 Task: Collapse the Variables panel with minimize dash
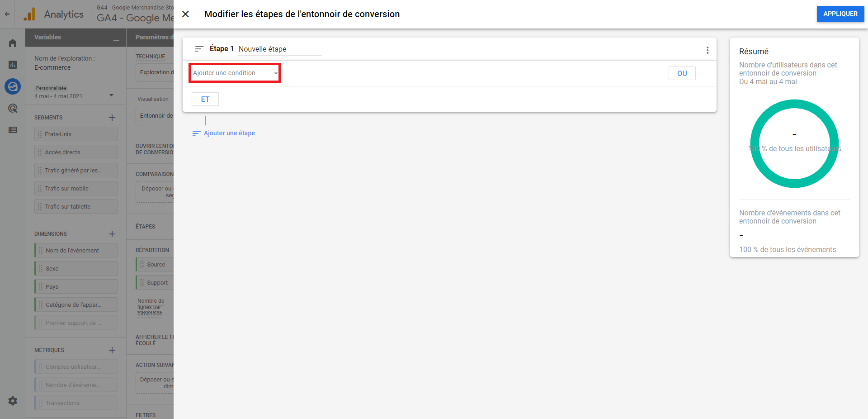point(116,41)
